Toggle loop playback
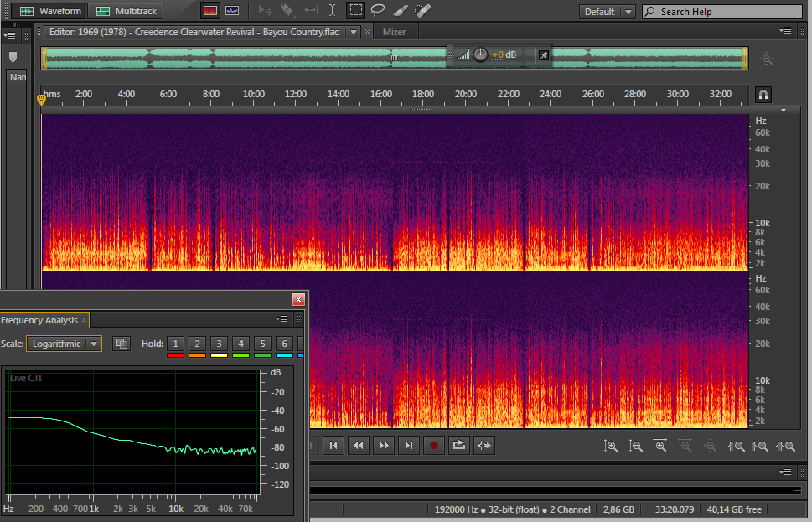The width and height of the screenshot is (812, 522). (459, 446)
